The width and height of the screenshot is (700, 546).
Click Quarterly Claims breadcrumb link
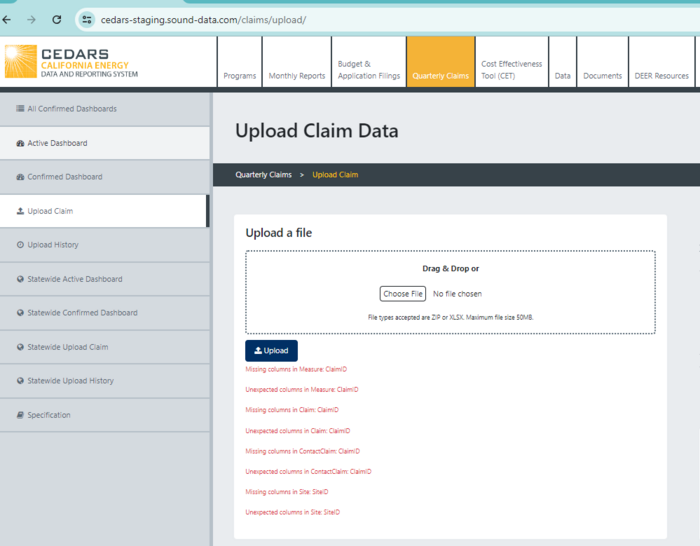click(263, 175)
